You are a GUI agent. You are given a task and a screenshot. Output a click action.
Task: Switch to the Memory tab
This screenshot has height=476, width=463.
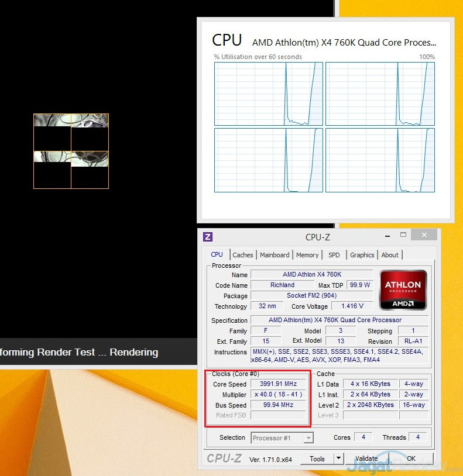(x=307, y=255)
